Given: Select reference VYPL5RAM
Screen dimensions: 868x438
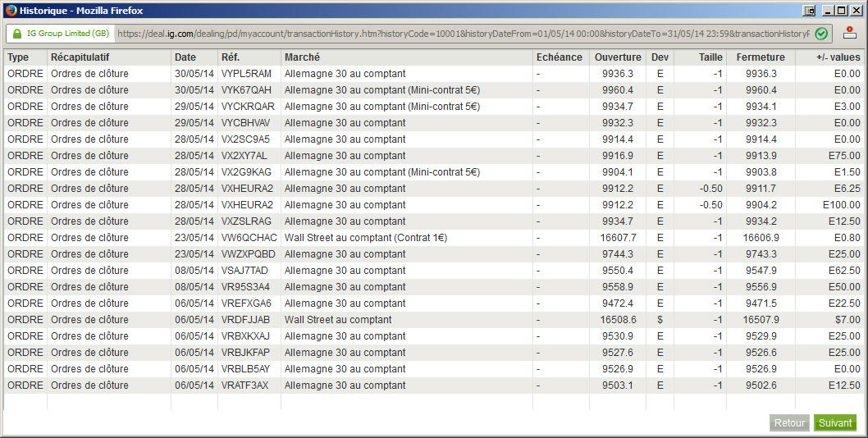Looking at the screenshot, I should point(246,74).
